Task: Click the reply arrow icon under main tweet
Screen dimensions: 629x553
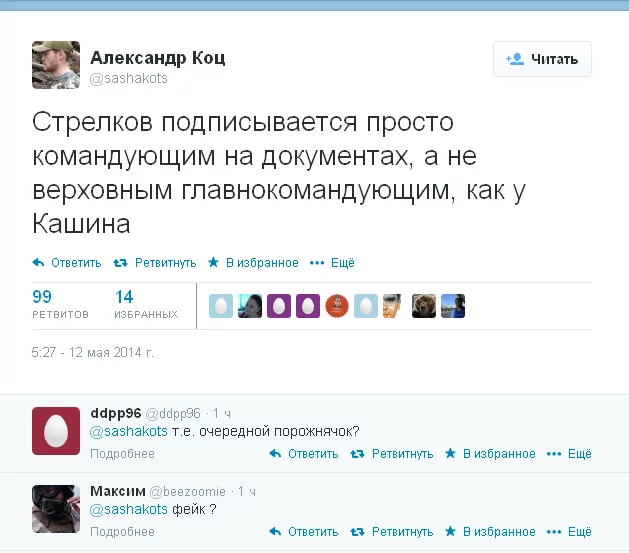Action: [x=38, y=263]
